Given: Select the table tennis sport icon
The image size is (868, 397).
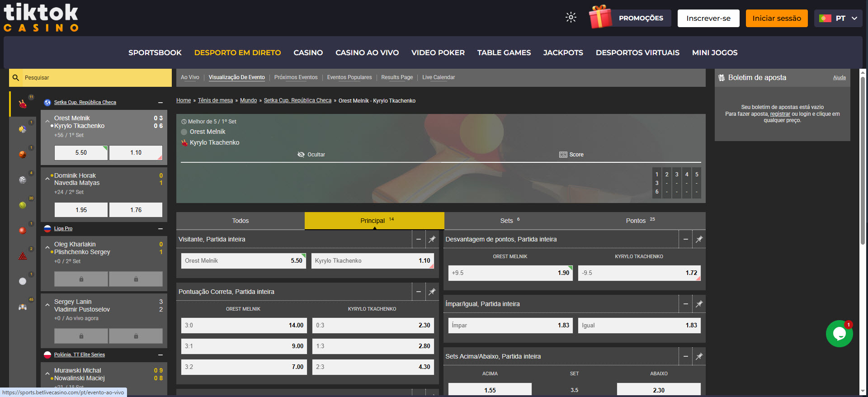Looking at the screenshot, I should pos(23,104).
